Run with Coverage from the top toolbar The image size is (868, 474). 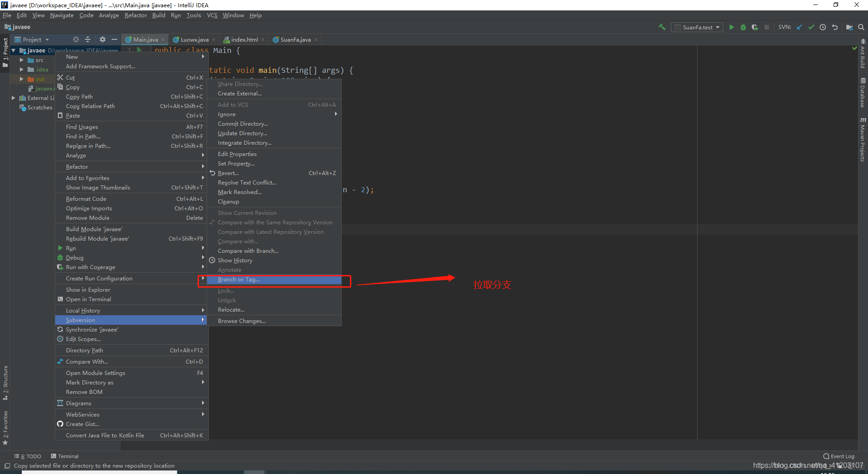click(755, 27)
